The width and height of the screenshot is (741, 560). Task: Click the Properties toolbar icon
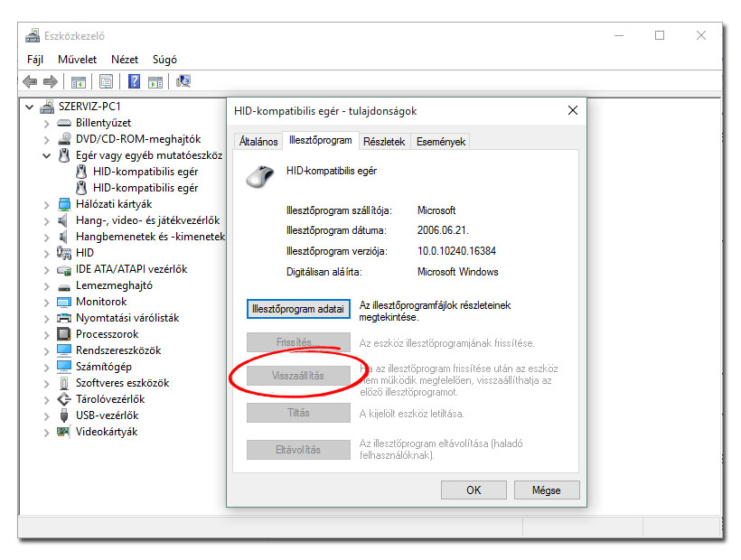[106, 82]
